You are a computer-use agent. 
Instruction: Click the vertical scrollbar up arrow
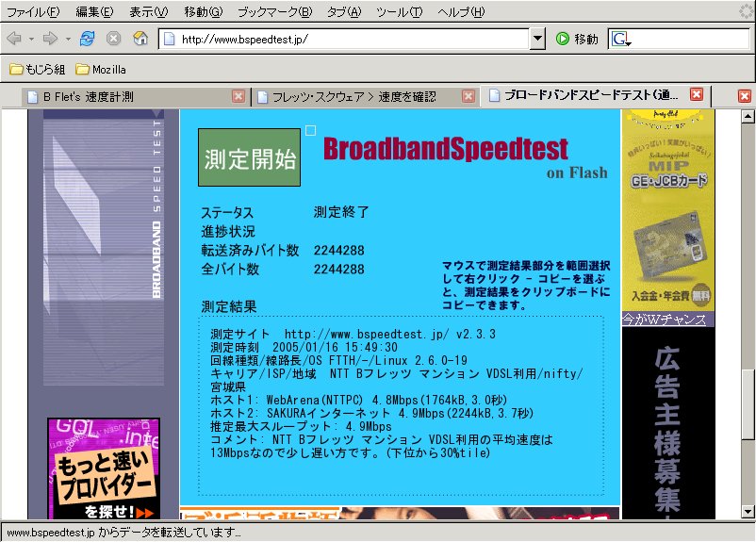tap(748, 116)
